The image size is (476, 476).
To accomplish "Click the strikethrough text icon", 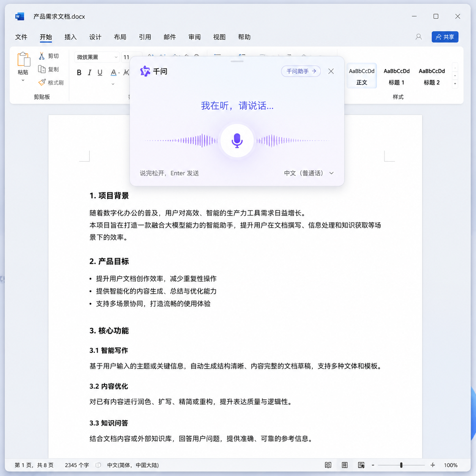I will [126, 72].
